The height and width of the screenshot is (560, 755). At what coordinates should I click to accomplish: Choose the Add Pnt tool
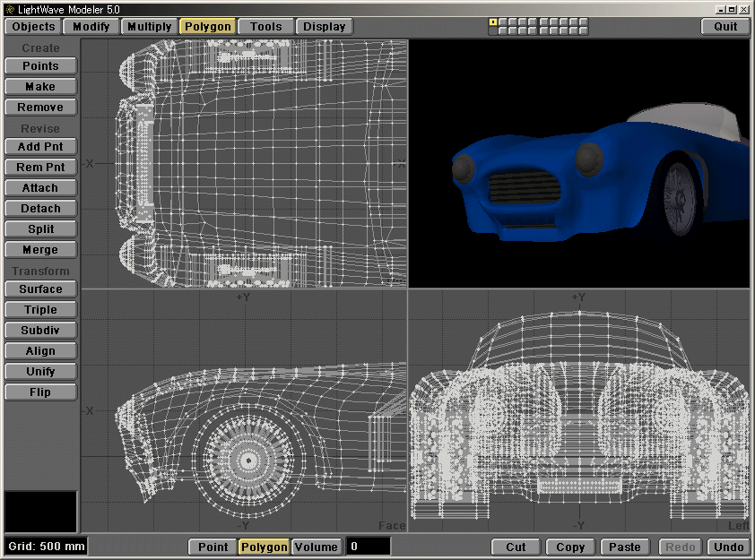click(40, 146)
